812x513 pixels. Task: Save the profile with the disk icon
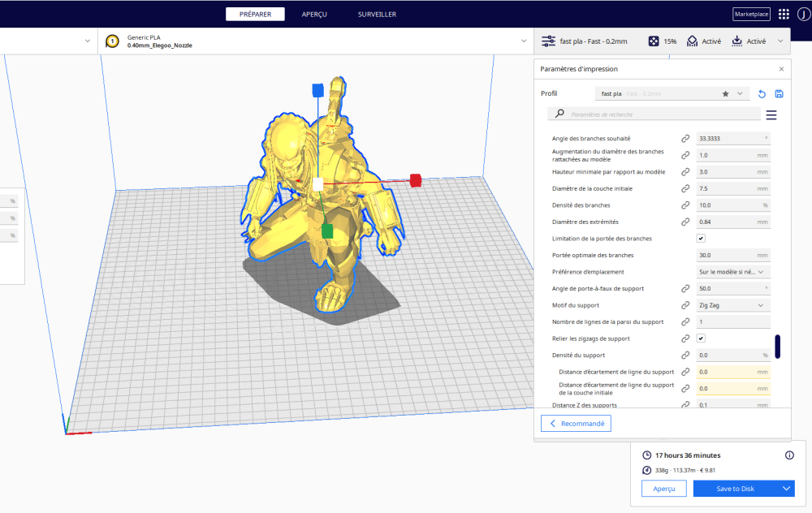coord(779,93)
